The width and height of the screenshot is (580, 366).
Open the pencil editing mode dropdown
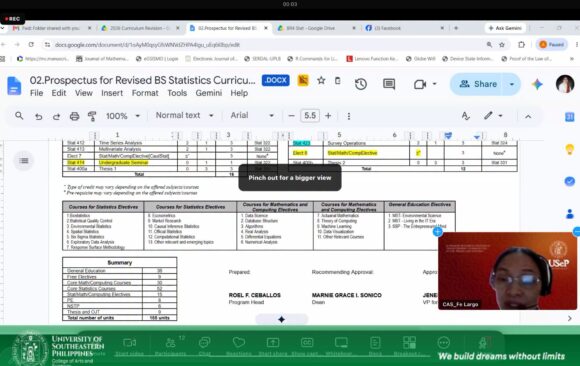(x=493, y=116)
